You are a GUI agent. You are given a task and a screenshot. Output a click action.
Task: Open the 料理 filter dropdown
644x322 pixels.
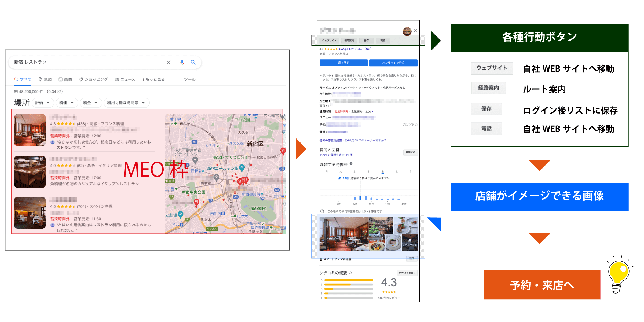click(x=66, y=103)
